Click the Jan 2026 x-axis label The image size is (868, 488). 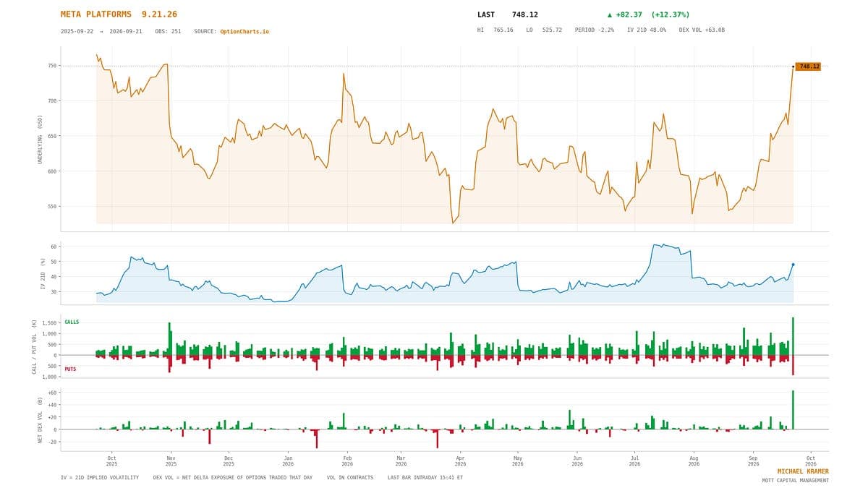click(288, 461)
